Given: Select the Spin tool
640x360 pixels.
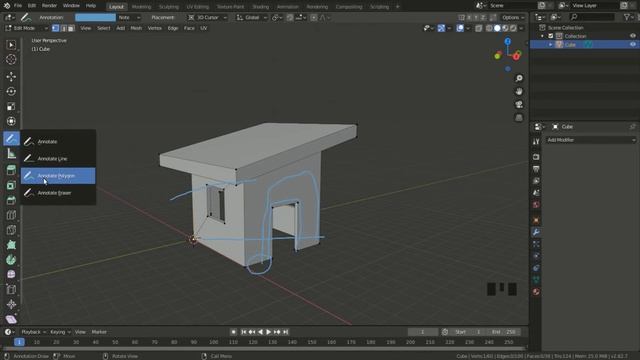Looking at the screenshot, I should point(11,260).
